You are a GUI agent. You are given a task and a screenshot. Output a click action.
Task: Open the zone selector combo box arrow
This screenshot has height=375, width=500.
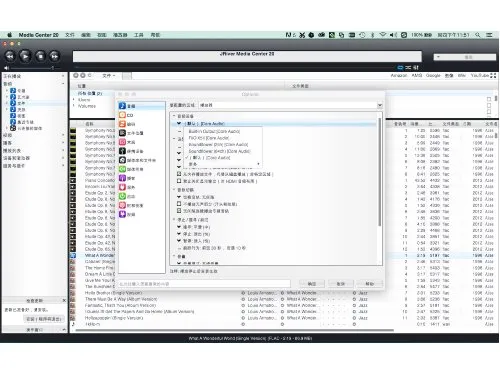(x=379, y=105)
